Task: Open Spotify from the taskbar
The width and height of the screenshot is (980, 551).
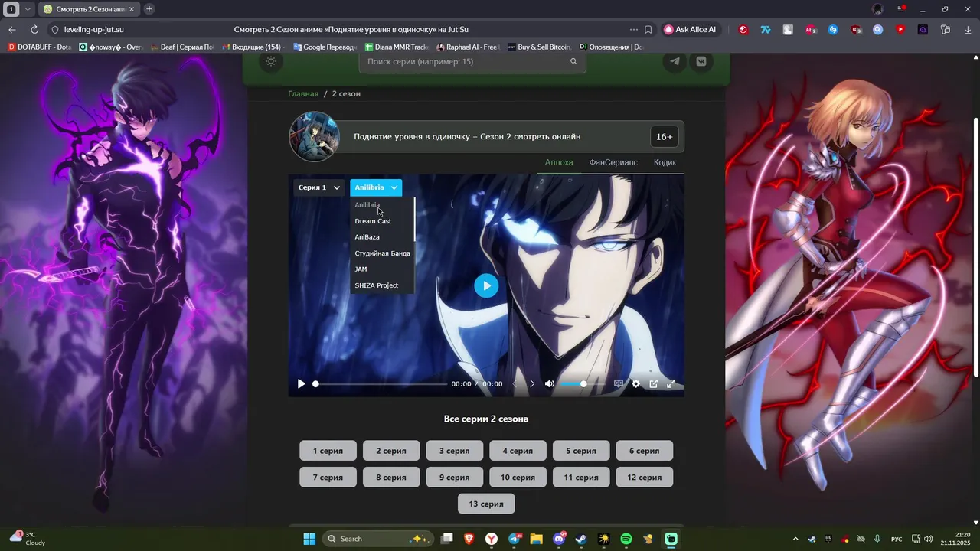Action: (x=626, y=539)
